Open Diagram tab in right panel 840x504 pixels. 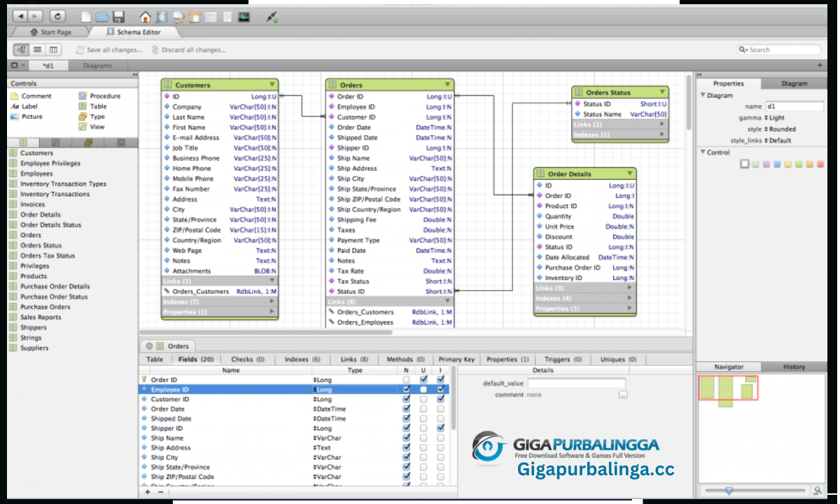(794, 83)
